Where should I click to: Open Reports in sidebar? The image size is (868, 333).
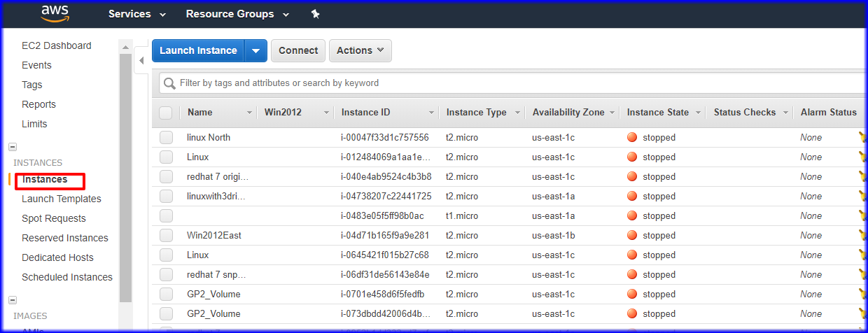(38, 104)
